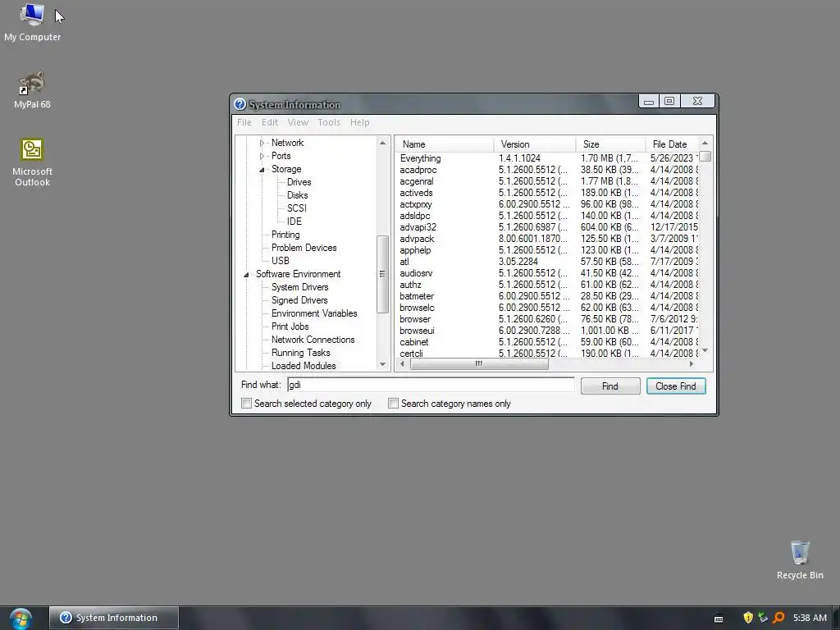Select Problem Devices in the tree

[x=304, y=248]
